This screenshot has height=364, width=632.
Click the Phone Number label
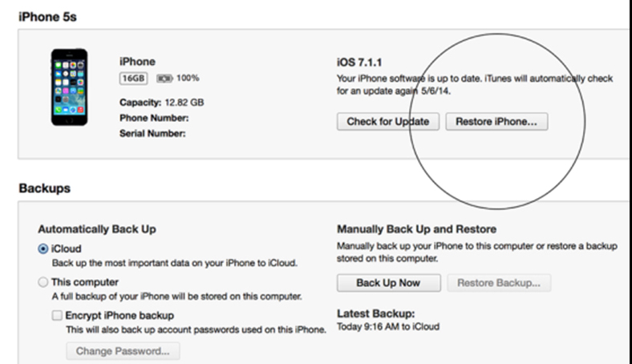point(154,118)
